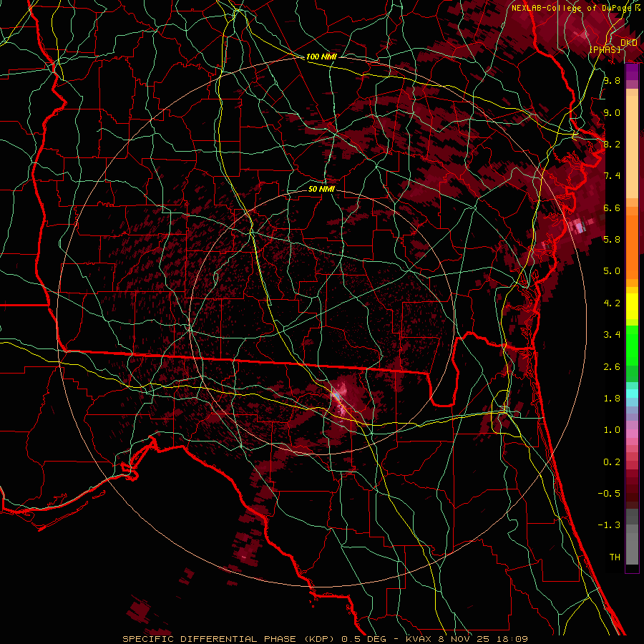Select the 1.0 value on color scale

pyautogui.click(x=612, y=430)
